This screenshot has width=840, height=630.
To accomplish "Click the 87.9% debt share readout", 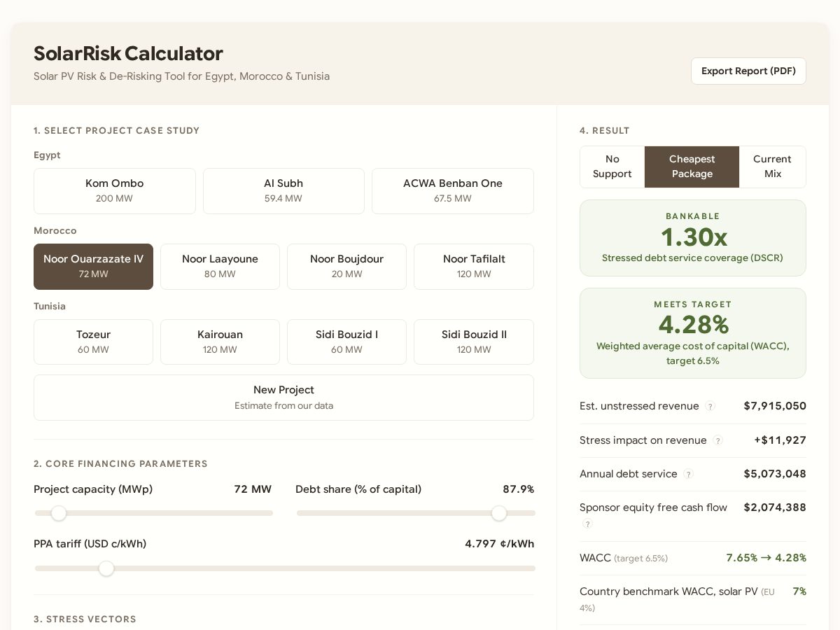I will pyautogui.click(x=519, y=489).
